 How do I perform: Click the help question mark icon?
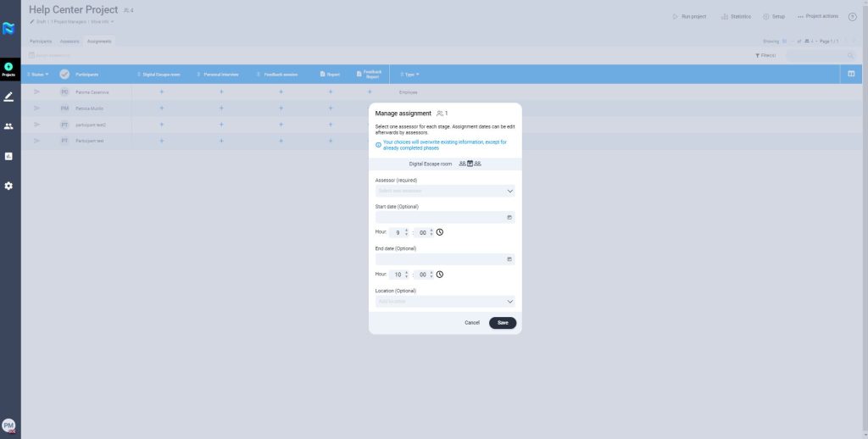pyautogui.click(x=852, y=17)
